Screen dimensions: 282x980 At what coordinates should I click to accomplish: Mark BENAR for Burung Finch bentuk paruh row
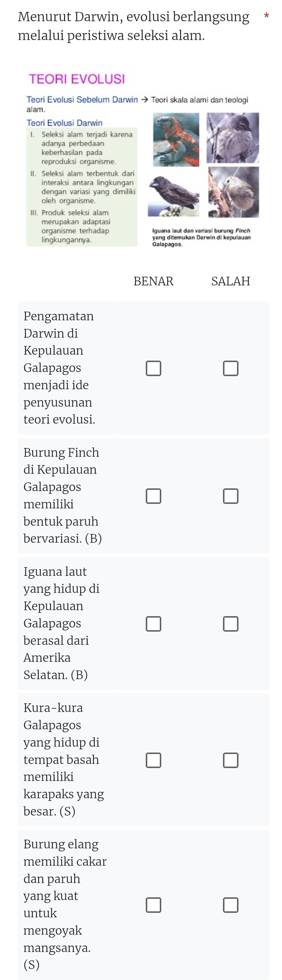click(154, 496)
